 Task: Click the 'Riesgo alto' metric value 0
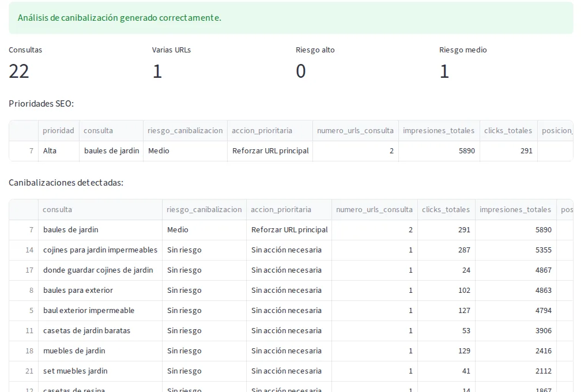click(x=301, y=71)
